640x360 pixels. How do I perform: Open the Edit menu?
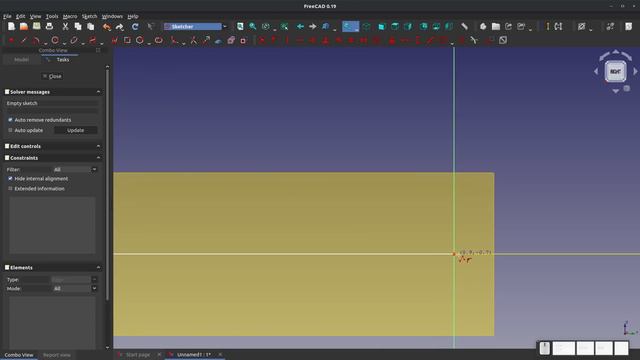[20, 16]
